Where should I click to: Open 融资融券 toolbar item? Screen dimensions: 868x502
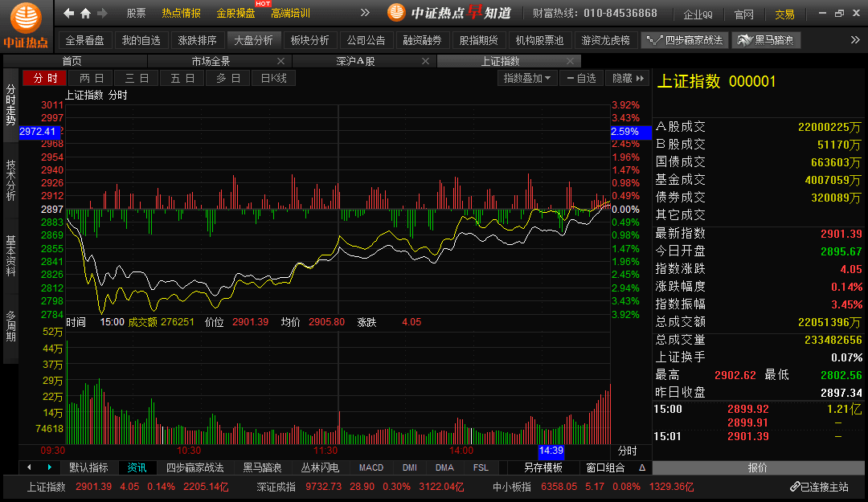pos(423,40)
